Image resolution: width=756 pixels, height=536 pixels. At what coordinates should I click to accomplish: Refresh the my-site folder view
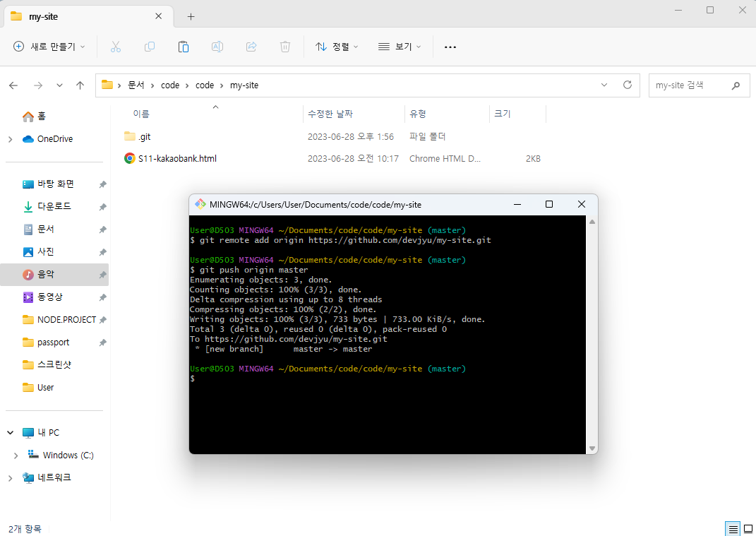click(x=628, y=85)
